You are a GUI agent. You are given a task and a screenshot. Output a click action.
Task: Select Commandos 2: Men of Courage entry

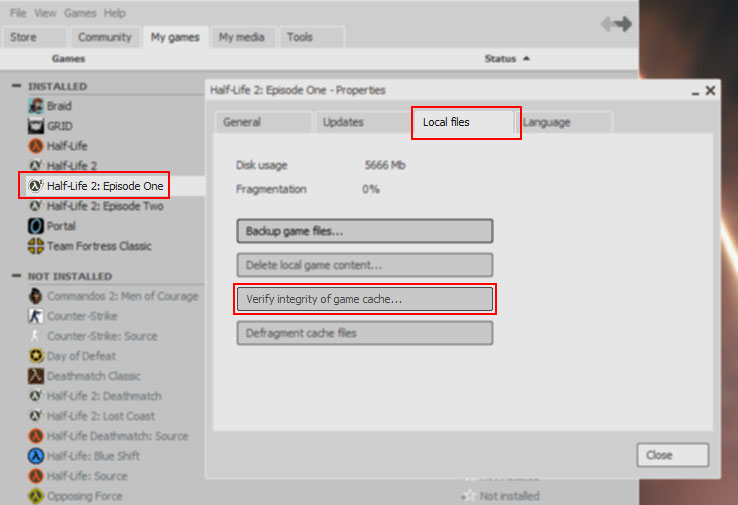122,296
